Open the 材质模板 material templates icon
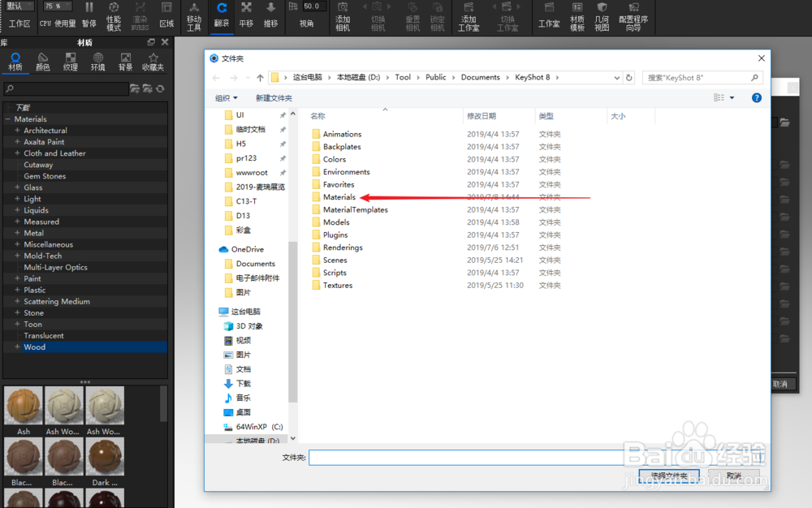812x508 pixels. click(x=577, y=15)
